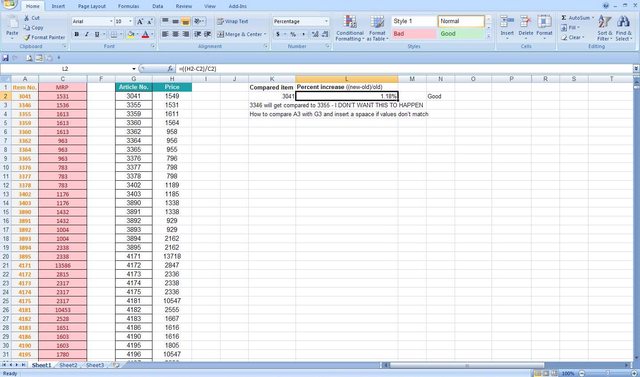The height and width of the screenshot is (377, 640).
Task: Expand the Name Box dropdown arrow
Action: [x=134, y=69]
